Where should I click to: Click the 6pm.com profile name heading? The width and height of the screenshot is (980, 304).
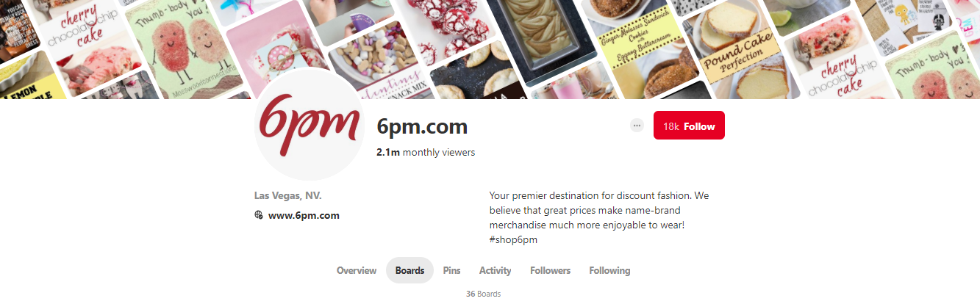click(422, 126)
